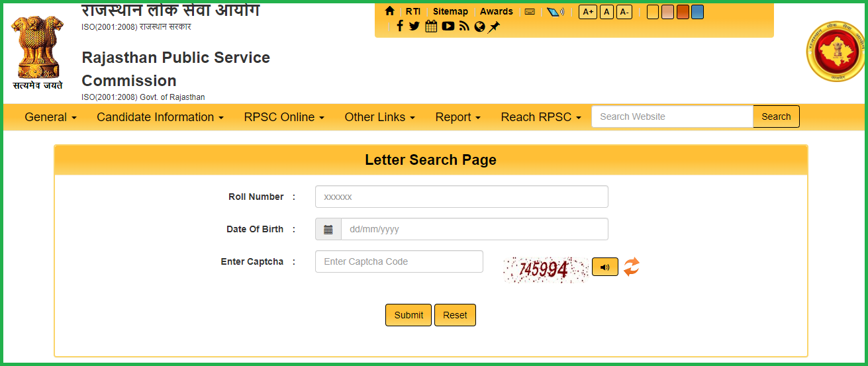Increase font size with A+ button

pyautogui.click(x=588, y=12)
